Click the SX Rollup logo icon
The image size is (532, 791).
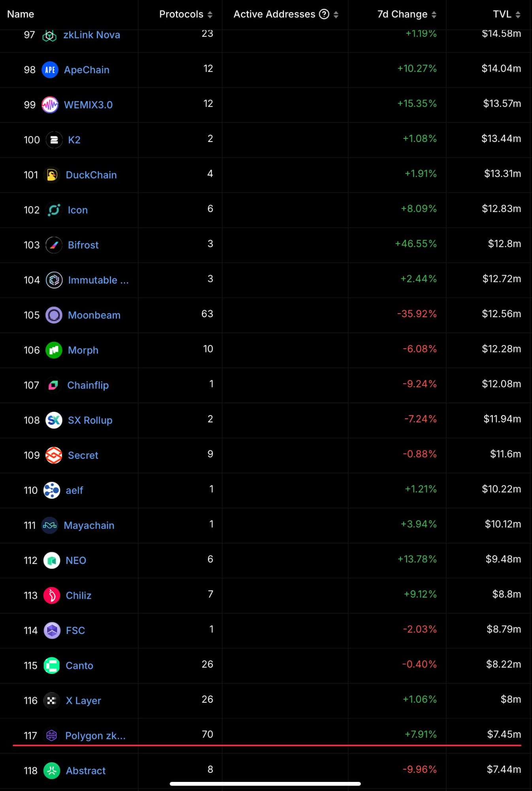[54, 420]
